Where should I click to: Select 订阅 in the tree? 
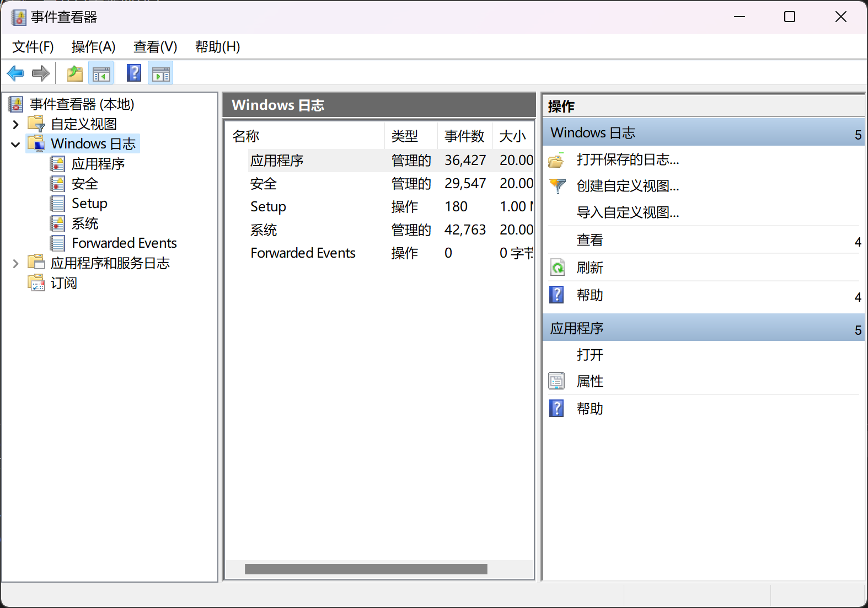tap(64, 283)
